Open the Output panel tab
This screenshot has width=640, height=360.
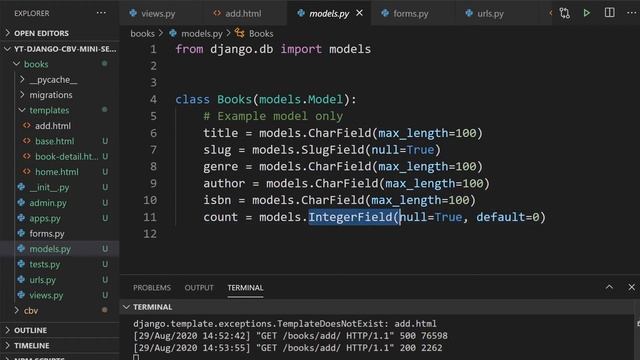coord(199,287)
